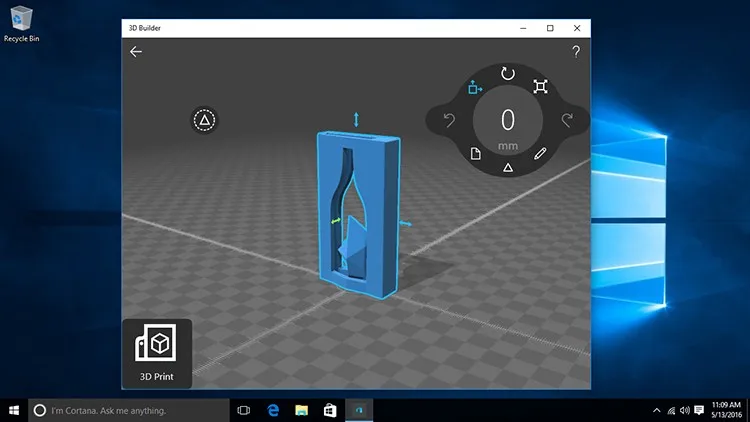Select the blue bottle-holder 3D model
The image size is (750, 422).
358,215
